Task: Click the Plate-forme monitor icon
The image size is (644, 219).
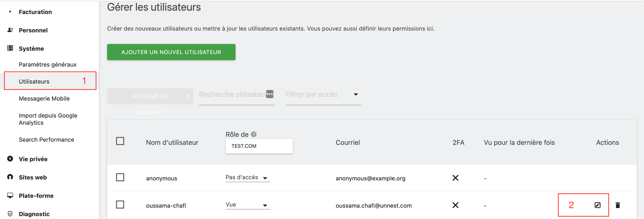Action: click(x=10, y=195)
